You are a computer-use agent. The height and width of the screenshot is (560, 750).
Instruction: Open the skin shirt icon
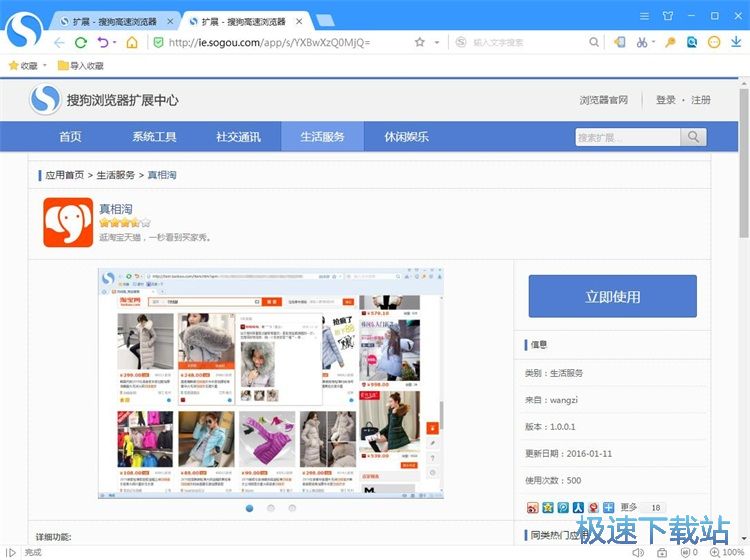point(668,16)
